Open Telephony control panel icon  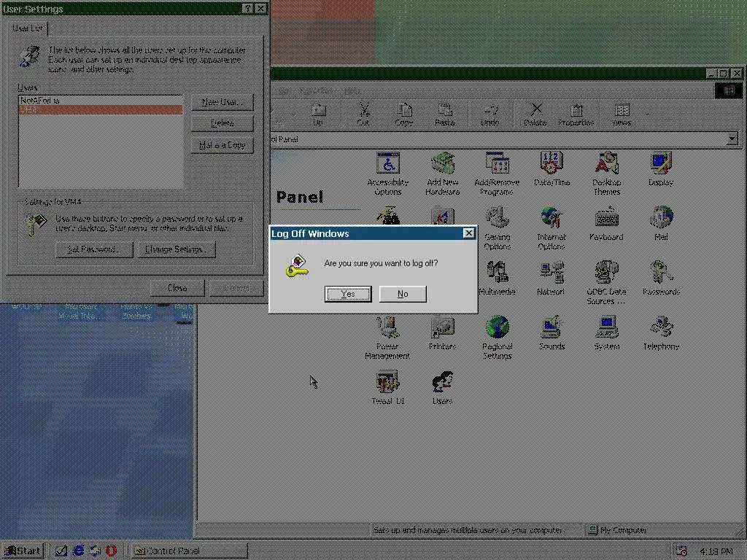pos(661,333)
